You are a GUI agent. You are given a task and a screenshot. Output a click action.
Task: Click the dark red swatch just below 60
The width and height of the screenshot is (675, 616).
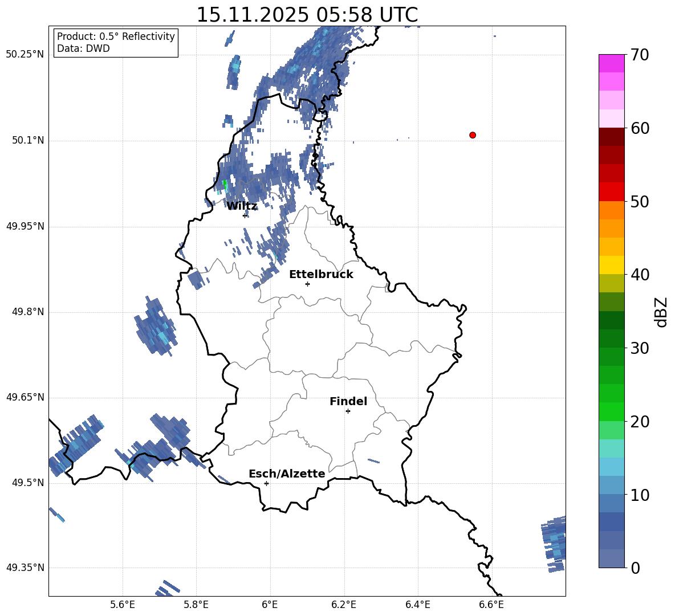point(612,137)
